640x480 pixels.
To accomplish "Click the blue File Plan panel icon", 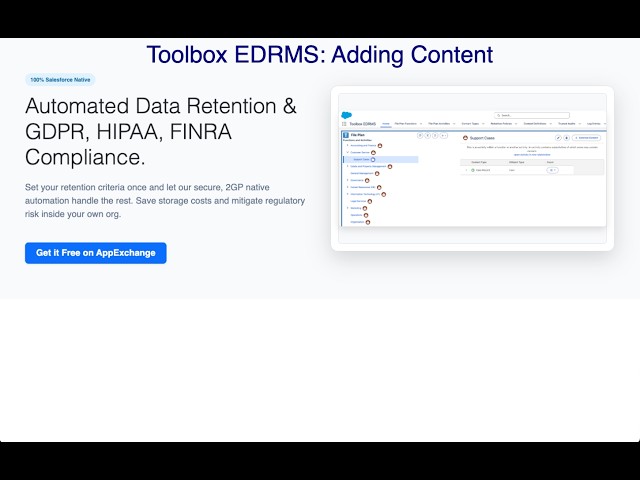I will tap(346, 135).
